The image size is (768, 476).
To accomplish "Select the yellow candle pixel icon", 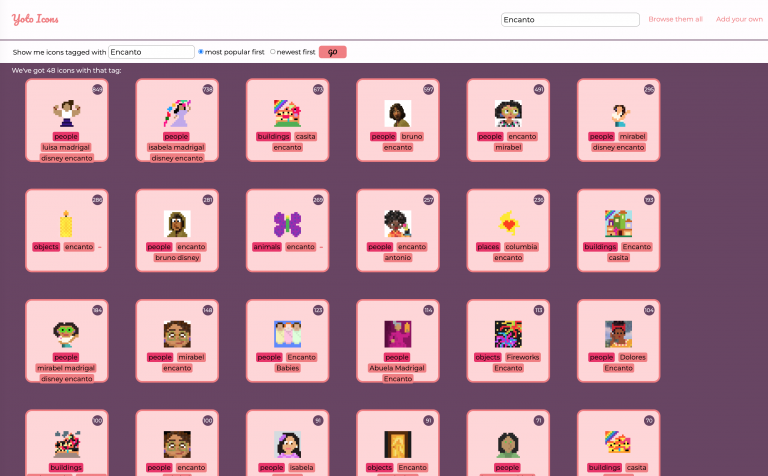I will point(66,224).
